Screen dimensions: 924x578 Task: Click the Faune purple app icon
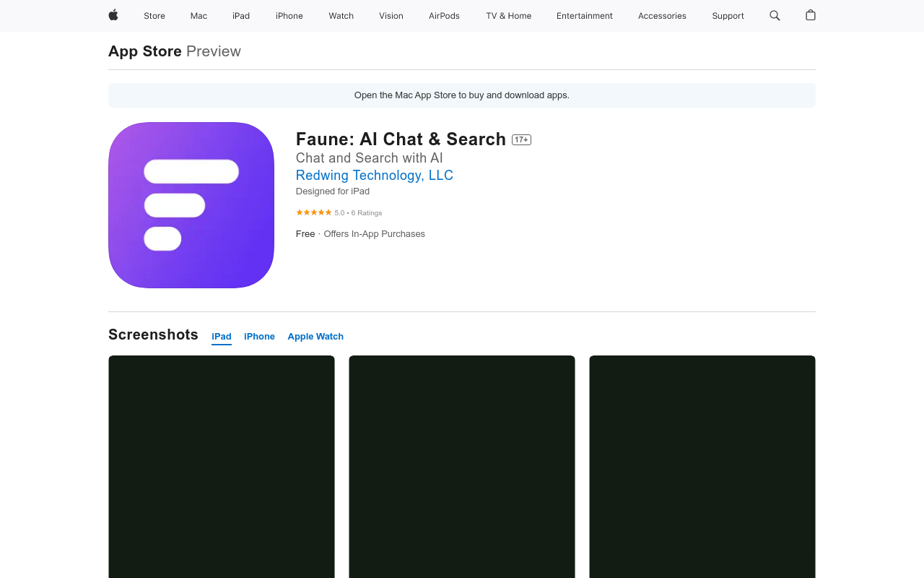pyautogui.click(x=191, y=205)
